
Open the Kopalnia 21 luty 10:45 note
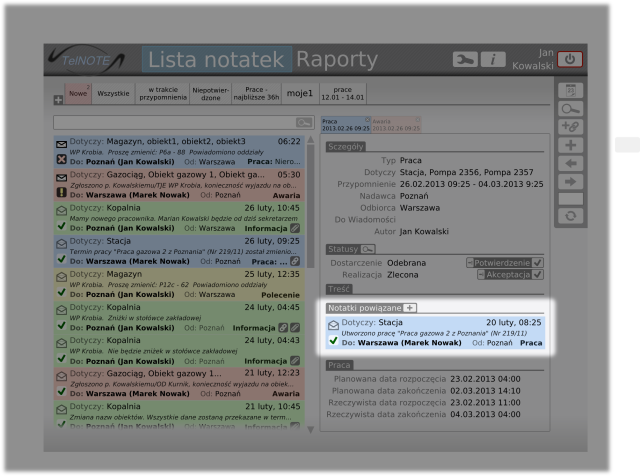179,416
